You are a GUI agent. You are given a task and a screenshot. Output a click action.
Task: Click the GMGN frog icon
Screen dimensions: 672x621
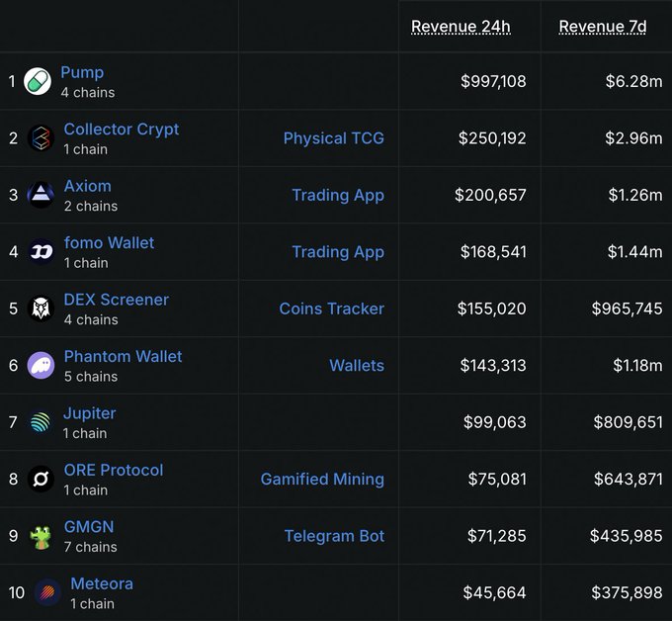(41, 536)
